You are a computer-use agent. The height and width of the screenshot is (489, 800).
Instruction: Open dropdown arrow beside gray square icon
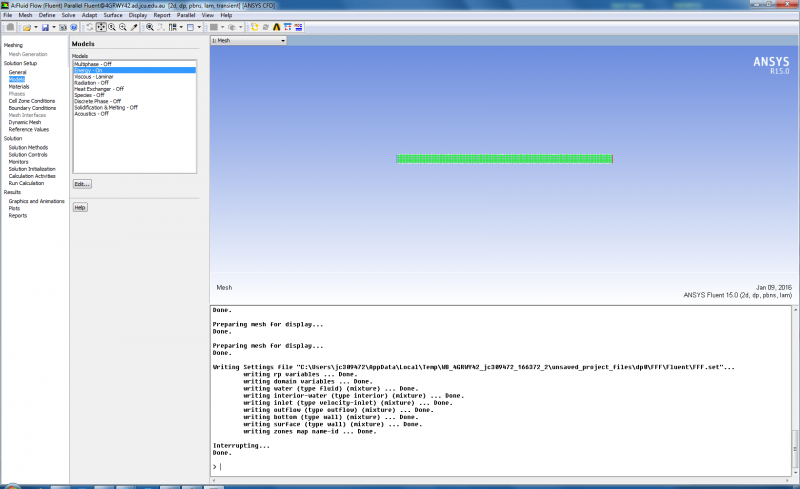[x=222, y=27]
